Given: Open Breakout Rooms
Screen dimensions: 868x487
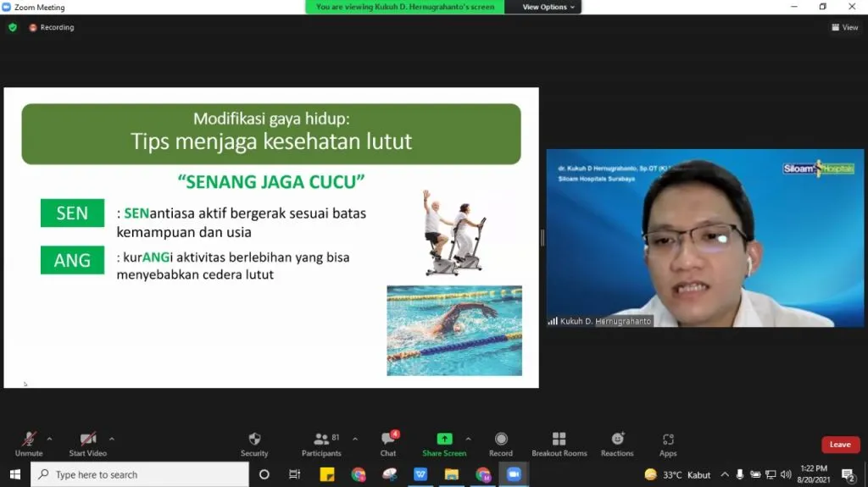Looking at the screenshot, I should [559, 445].
